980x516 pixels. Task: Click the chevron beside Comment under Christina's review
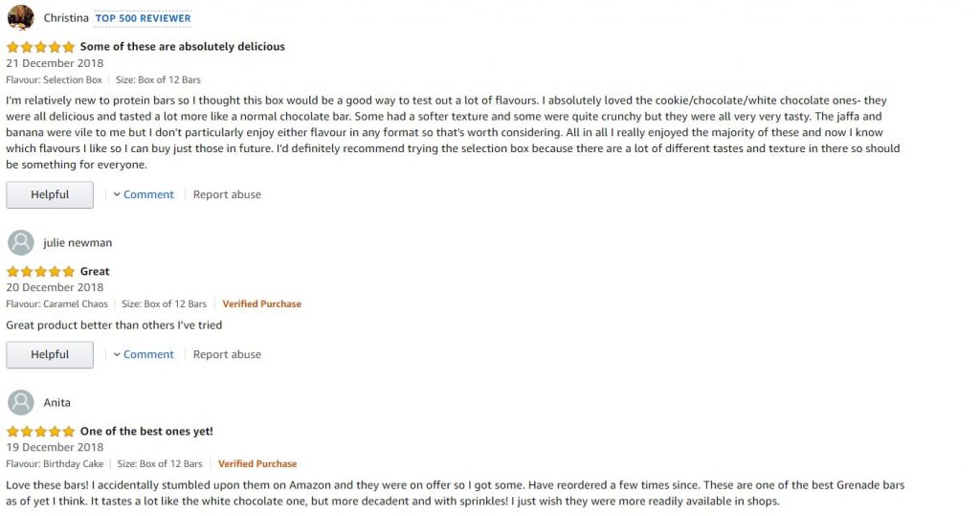(117, 194)
